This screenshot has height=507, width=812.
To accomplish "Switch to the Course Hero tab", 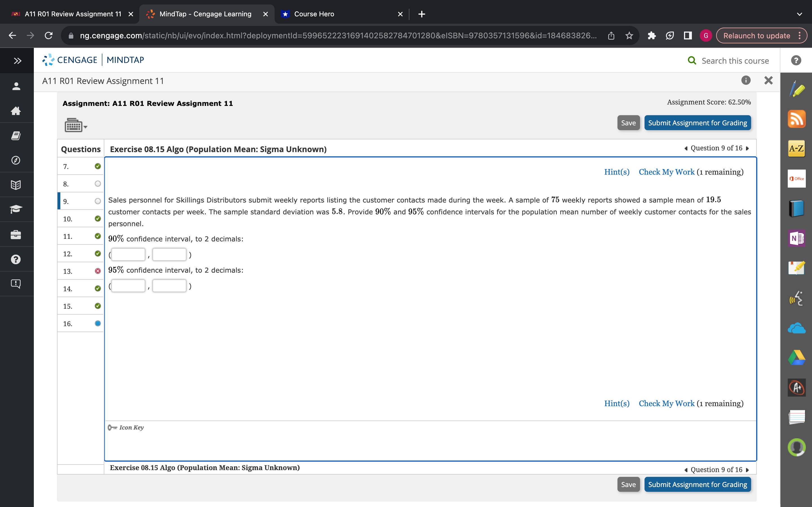I will click(314, 14).
